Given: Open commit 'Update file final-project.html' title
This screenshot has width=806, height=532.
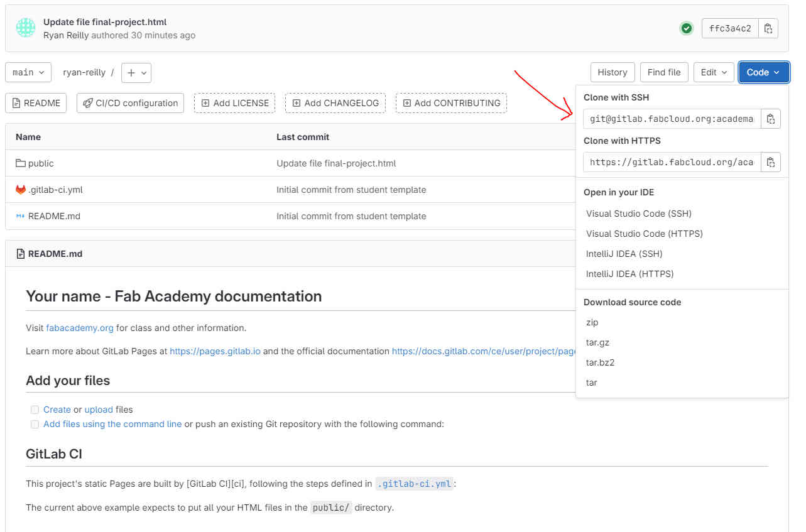Looking at the screenshot, I should coord(105,22).
